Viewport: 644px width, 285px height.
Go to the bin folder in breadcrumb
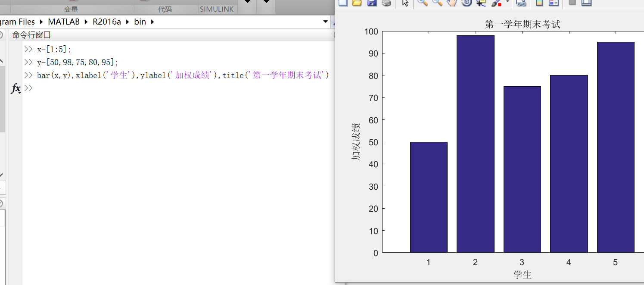[140, 22]
